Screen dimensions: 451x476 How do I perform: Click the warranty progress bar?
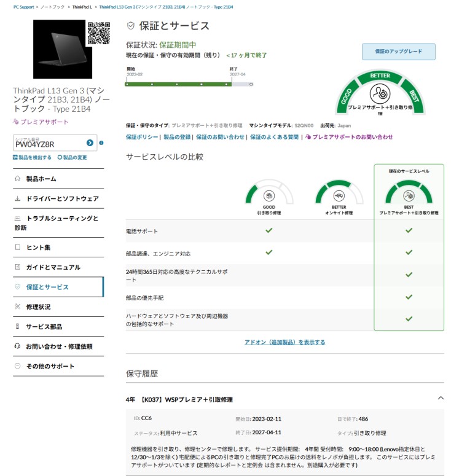point(189,84)
